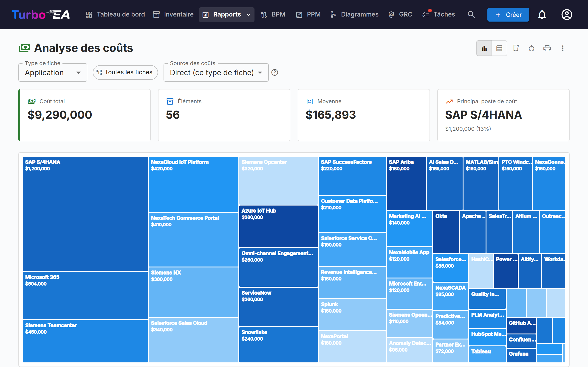Click the TurboEA logo

point(41,14)
